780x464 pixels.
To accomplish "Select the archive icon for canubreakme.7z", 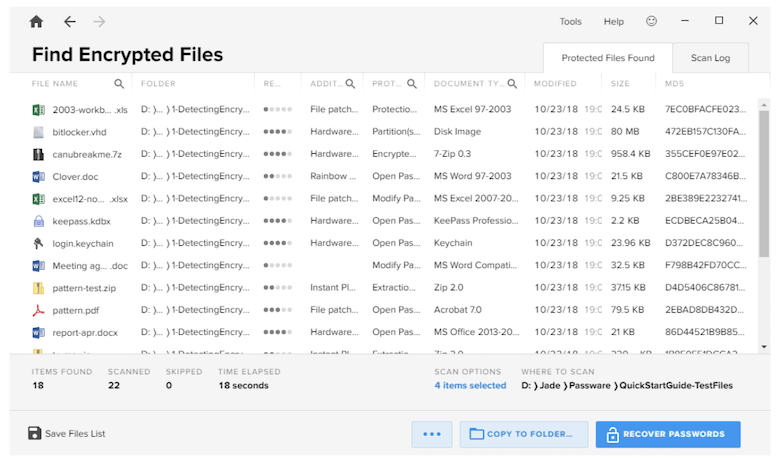I will click(38, 154).
